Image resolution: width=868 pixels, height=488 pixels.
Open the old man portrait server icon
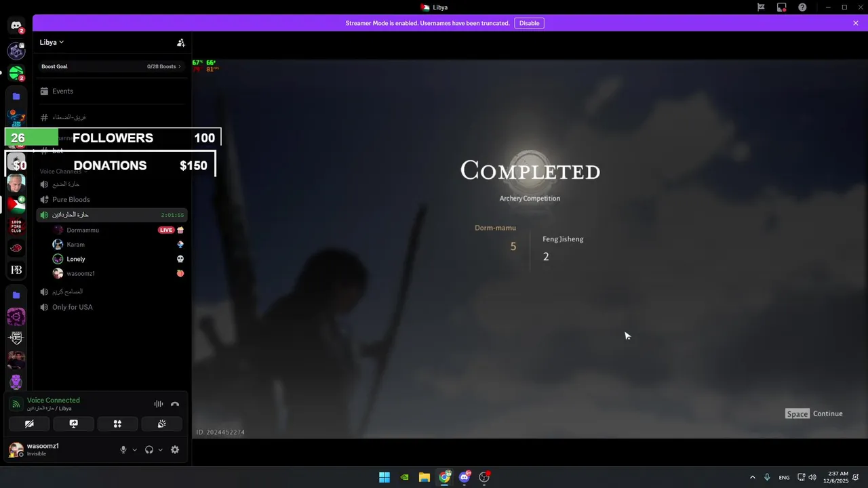(x=16, y=182)
